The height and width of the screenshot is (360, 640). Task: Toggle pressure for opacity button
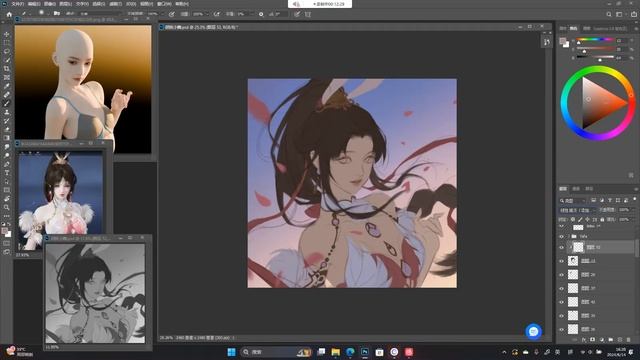[172, 14]
